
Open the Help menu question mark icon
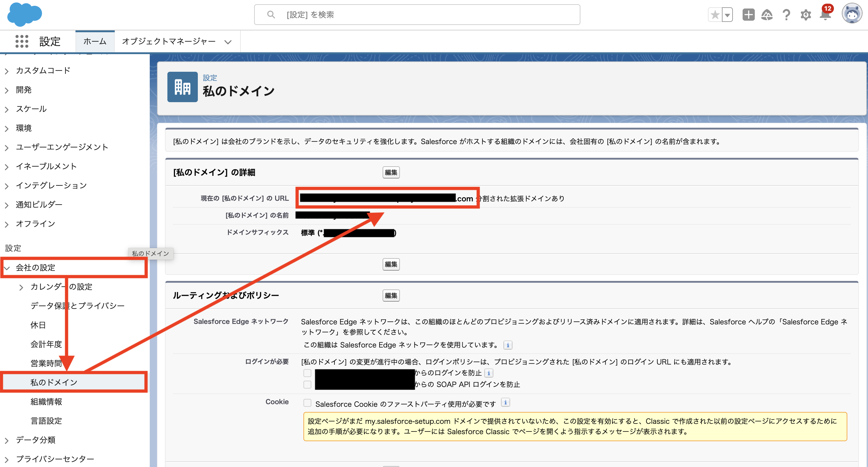coord(786,15)
